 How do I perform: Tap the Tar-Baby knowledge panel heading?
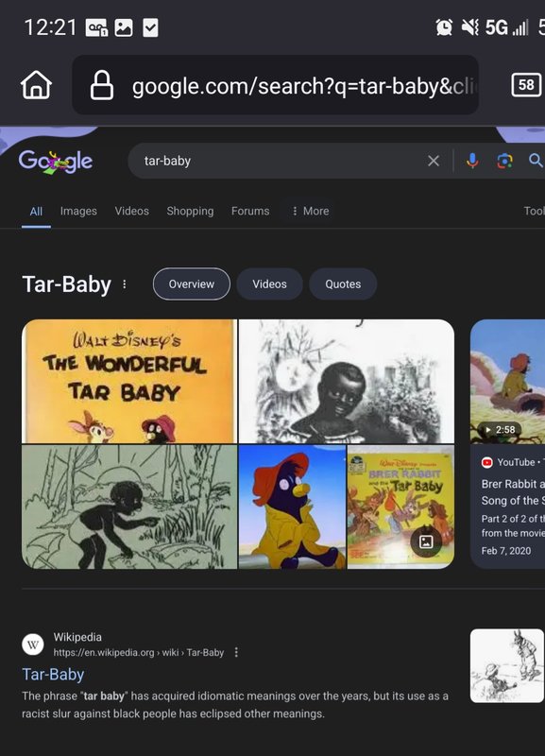click(x=66, y=284)
